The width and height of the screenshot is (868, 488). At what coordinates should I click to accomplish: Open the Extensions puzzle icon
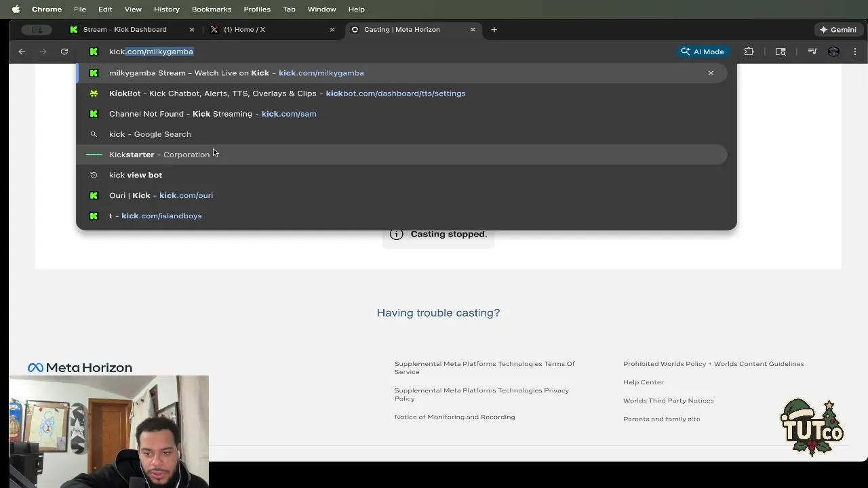pyautogui.click(x=749, y=52)
